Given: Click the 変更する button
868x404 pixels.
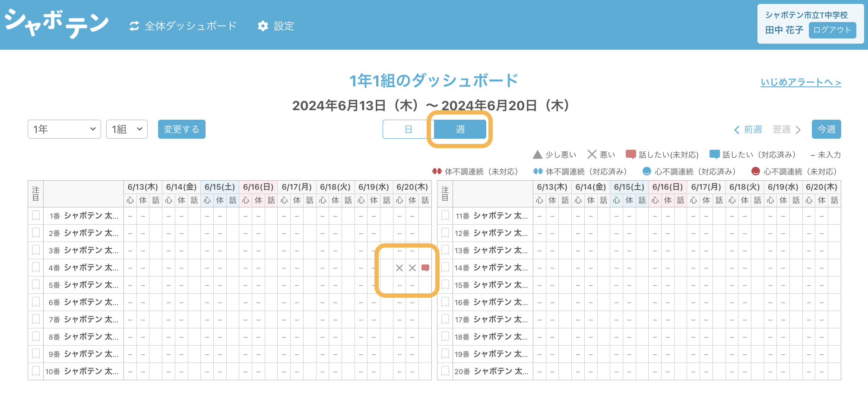Looking at the screenshot, I should 181,129.
